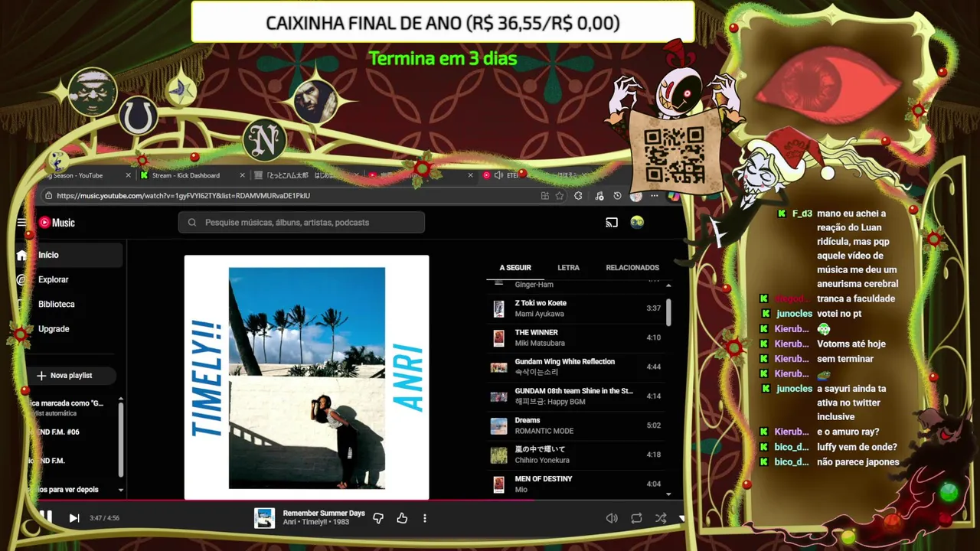980x551 pixels.
Task: Open the browser history icon
Action: coord(618,196)
